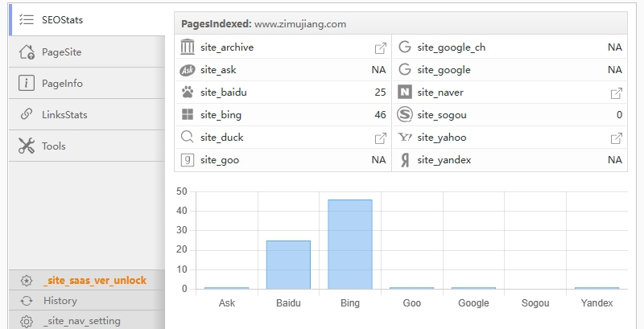Click the Baidu paw icon
The height and width of the screenshot is (329, 644).
tap(188, 93)
